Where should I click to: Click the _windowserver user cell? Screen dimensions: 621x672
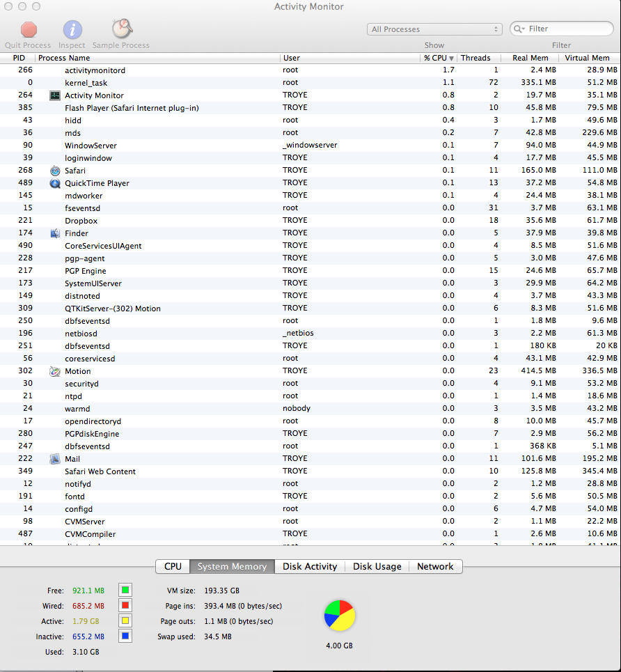coord(310,146)
